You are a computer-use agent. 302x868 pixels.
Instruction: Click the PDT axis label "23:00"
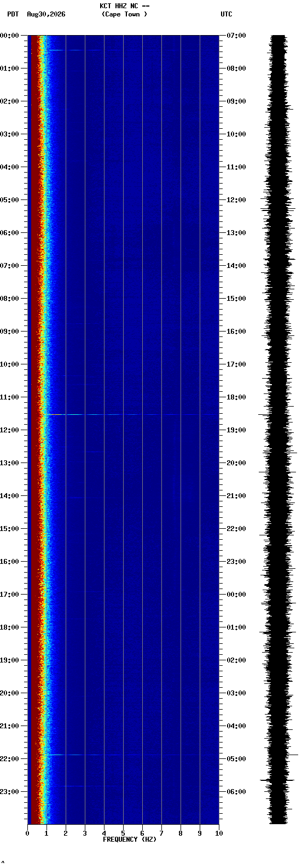[9, 792]
